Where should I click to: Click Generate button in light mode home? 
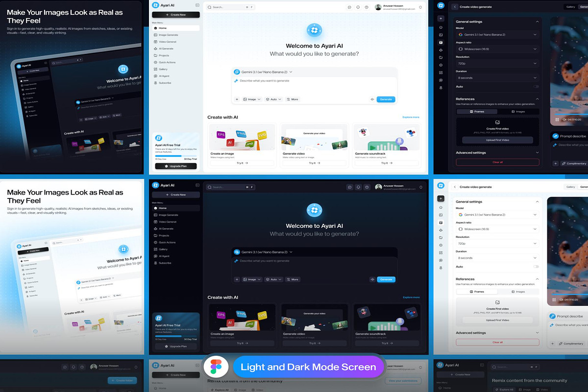click(386, 99)
